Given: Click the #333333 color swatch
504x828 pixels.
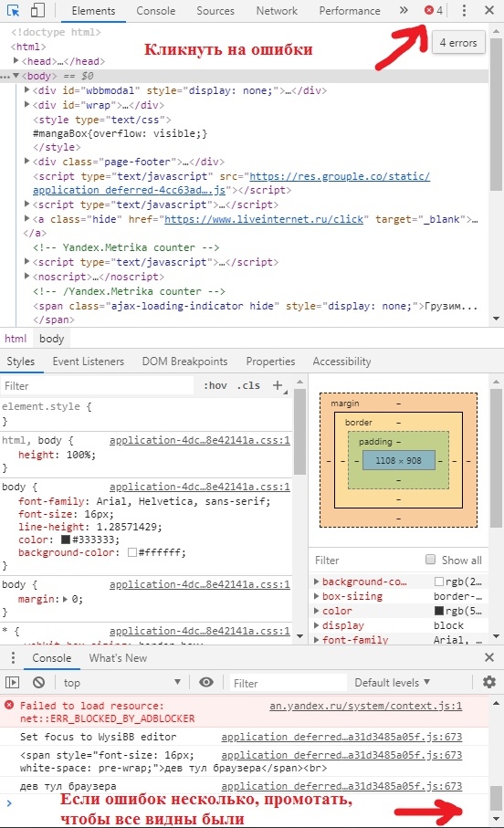Looking at the screenshot, I should coord(66,540).
